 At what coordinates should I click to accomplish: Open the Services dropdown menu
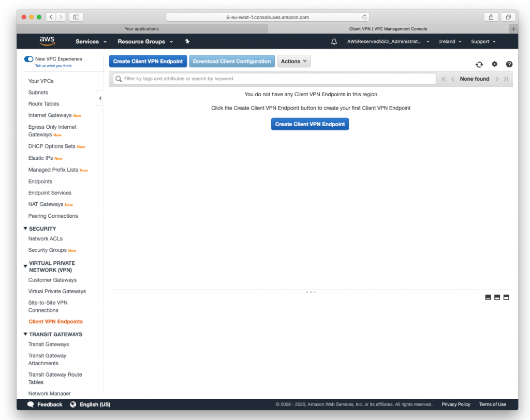pyautogui.click(x=91, y=41)
